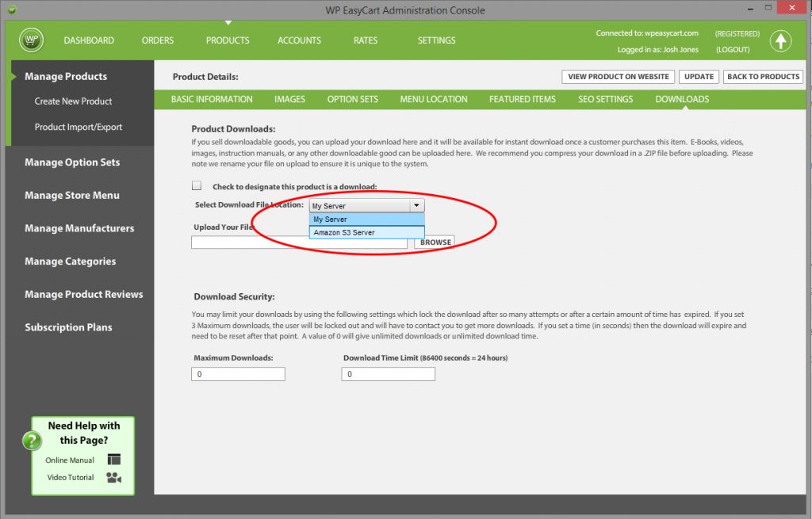Click the Product Details heading

(x=205, y=77)
